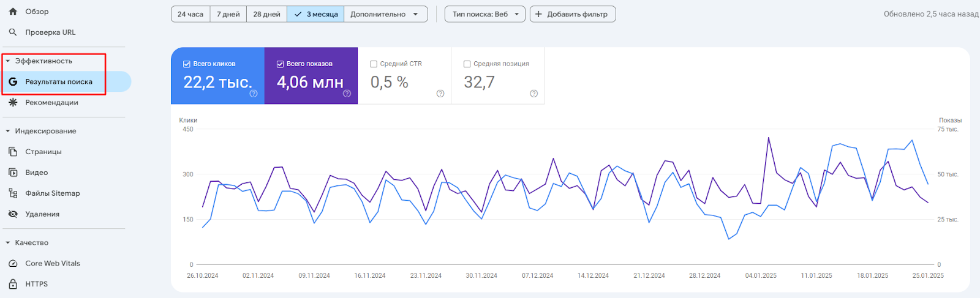Click the lock icon beside HTTPS
This screenshot has height=298, width=980.
click(13, 285)
